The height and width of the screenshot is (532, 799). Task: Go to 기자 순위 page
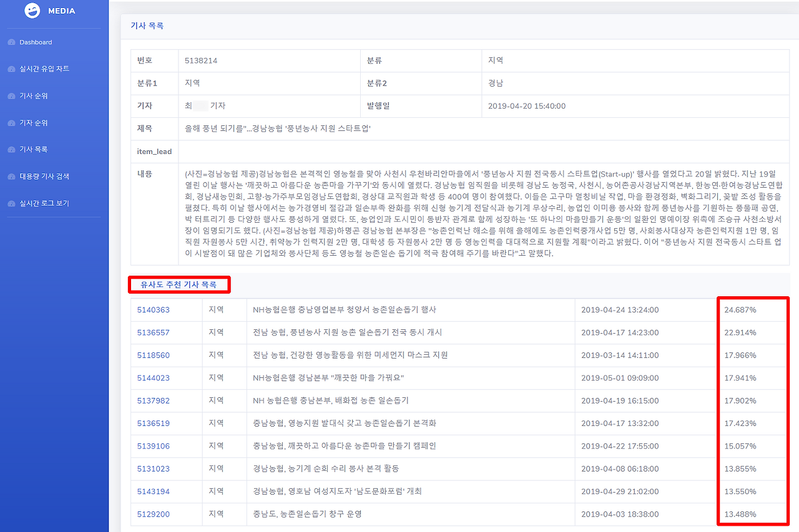34,123
